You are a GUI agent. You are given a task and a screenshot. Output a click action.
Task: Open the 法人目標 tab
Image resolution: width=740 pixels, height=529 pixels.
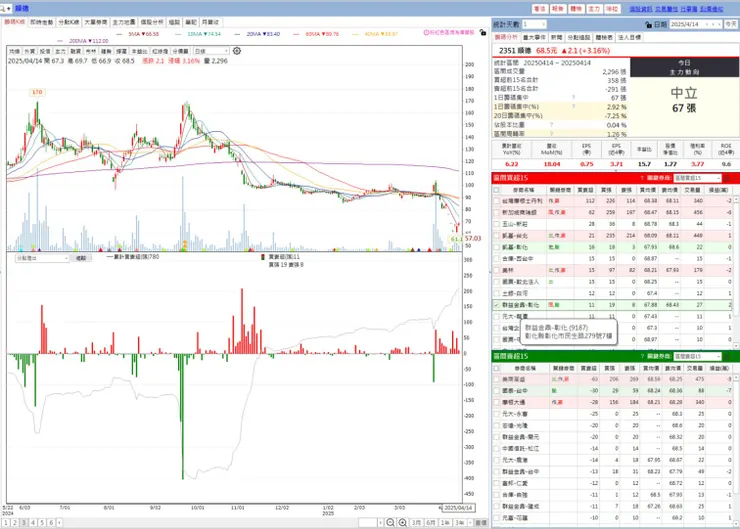point(630,37)
